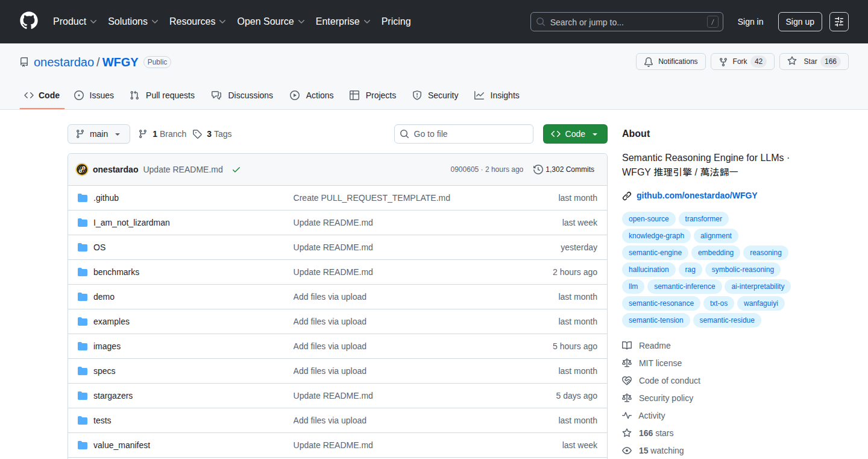Open the Discussions tab
Screen dimensions: 868x459
[x=242, y=95]
